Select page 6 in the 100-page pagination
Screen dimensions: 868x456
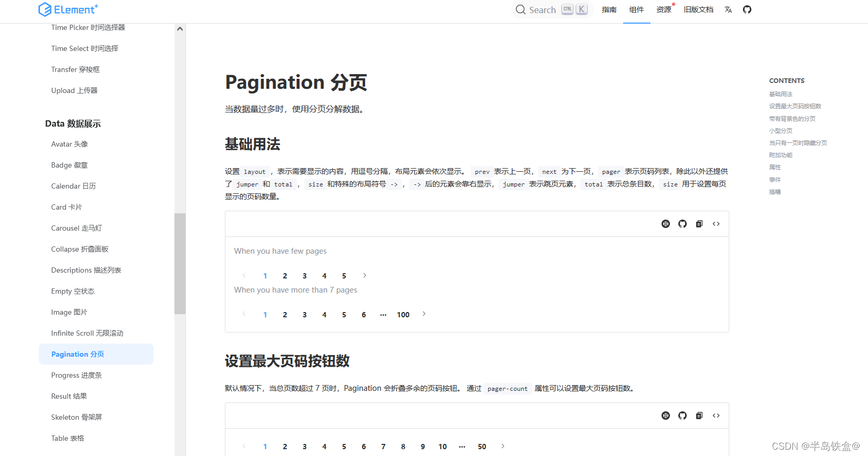pyautogui.click(x=364, y=315)
